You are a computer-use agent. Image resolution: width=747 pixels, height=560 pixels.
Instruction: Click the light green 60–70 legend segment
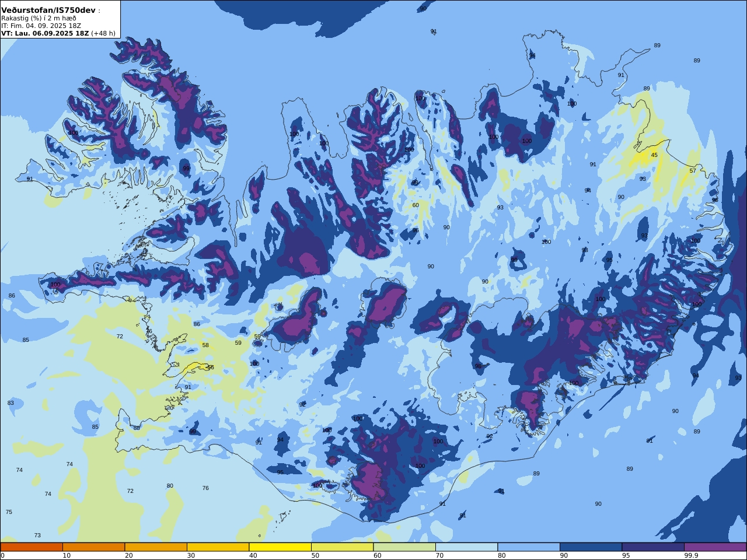pyautogui.click(x=404, y=547)
